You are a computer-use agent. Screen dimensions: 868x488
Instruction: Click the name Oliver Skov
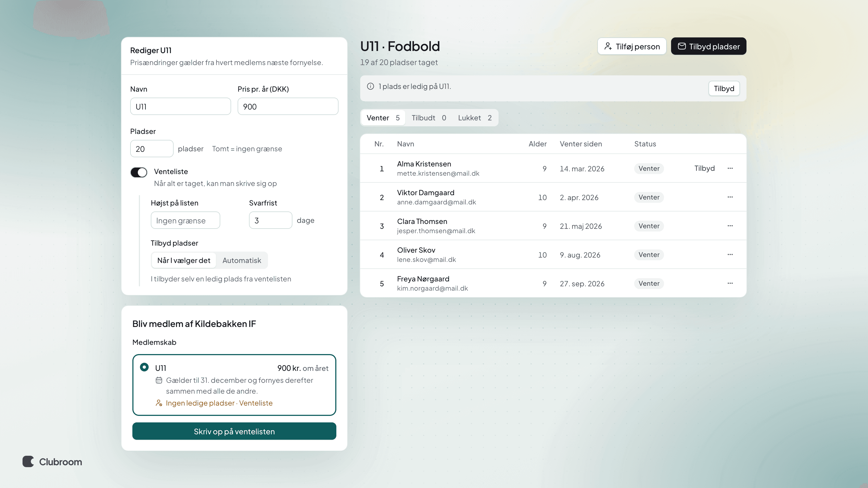(x=416, y=250)
